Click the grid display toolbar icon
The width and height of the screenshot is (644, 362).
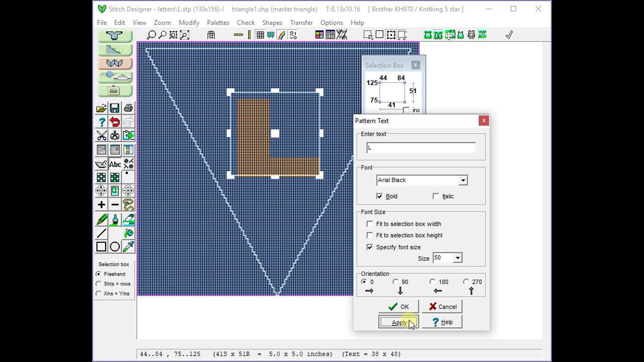click(x=260, y=35)
